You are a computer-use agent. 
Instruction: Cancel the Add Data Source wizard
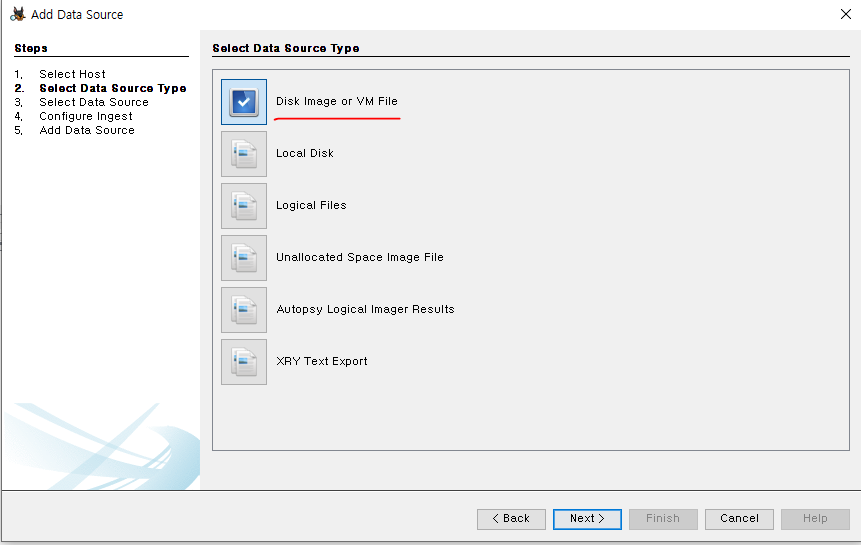click(x=739, y=519)
